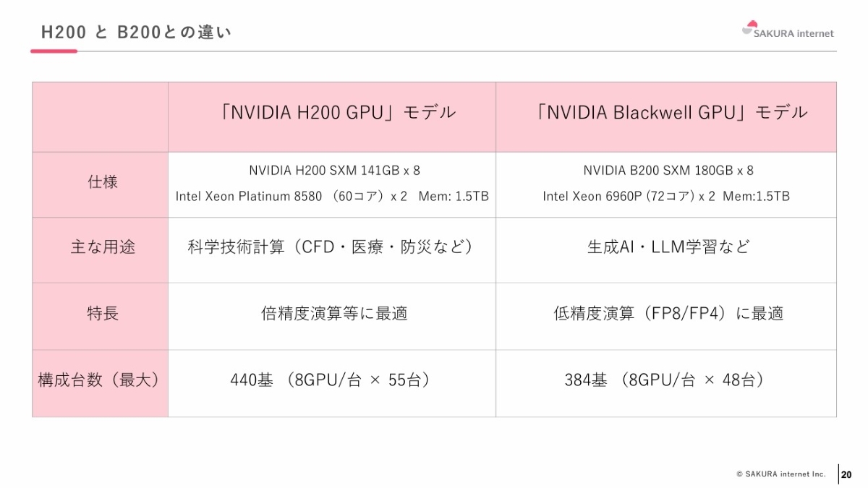The width and height of the screenshot is (868, 488).
Task: Click the 主な用途 row label
Action: click(102, 247)
